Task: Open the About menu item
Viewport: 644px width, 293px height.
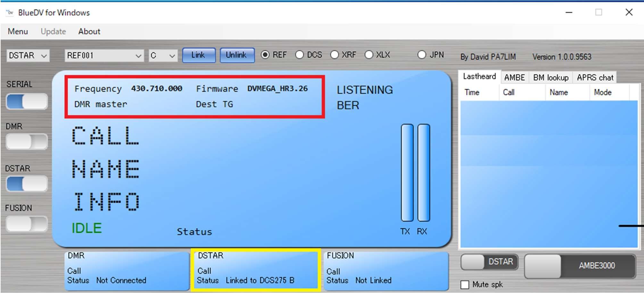Action: coord(89,31)
